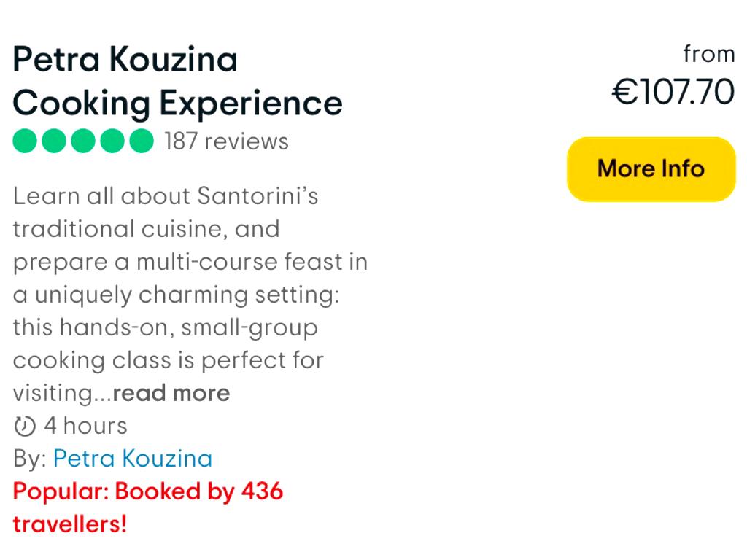Image resolution: width=747 pixels, height=560 pixels.
Task: Click the '4 hours' duration text
Action: click(x=85, y=426)
